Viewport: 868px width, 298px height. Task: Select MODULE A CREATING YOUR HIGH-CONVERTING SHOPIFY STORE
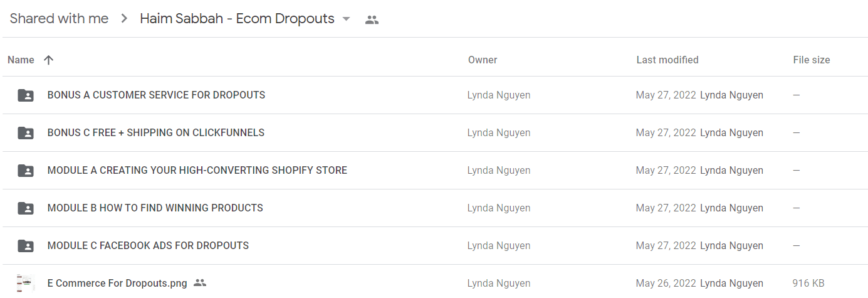197,171
